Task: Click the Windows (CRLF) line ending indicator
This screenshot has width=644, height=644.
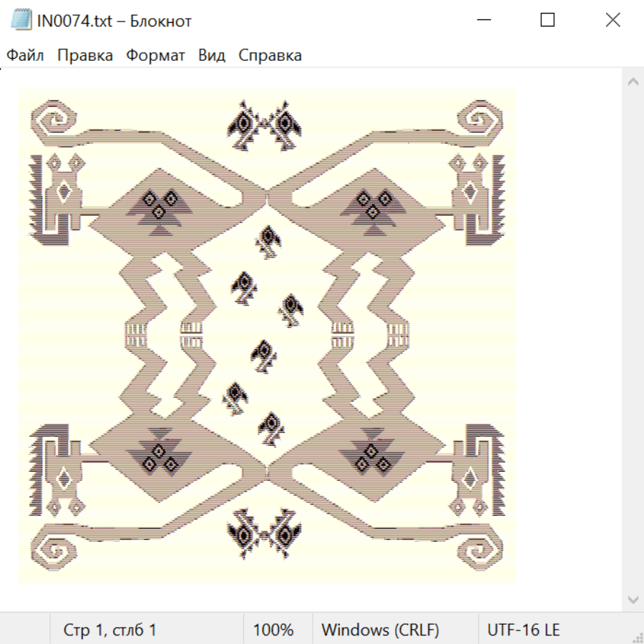Action: click(380, 630)
